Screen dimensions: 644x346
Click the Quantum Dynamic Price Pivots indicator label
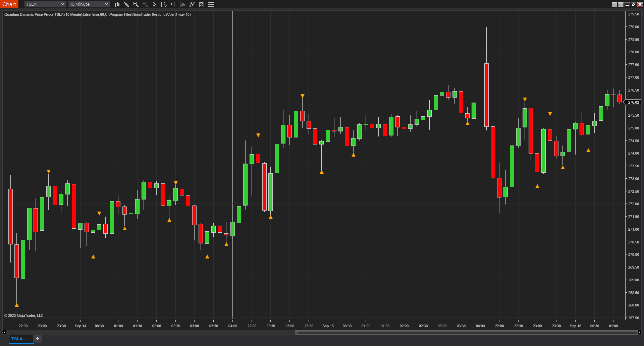click(97, 14)
